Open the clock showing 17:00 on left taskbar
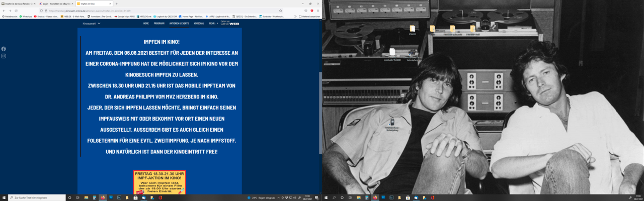The image size is (644, 201). (x=307, y=197)
